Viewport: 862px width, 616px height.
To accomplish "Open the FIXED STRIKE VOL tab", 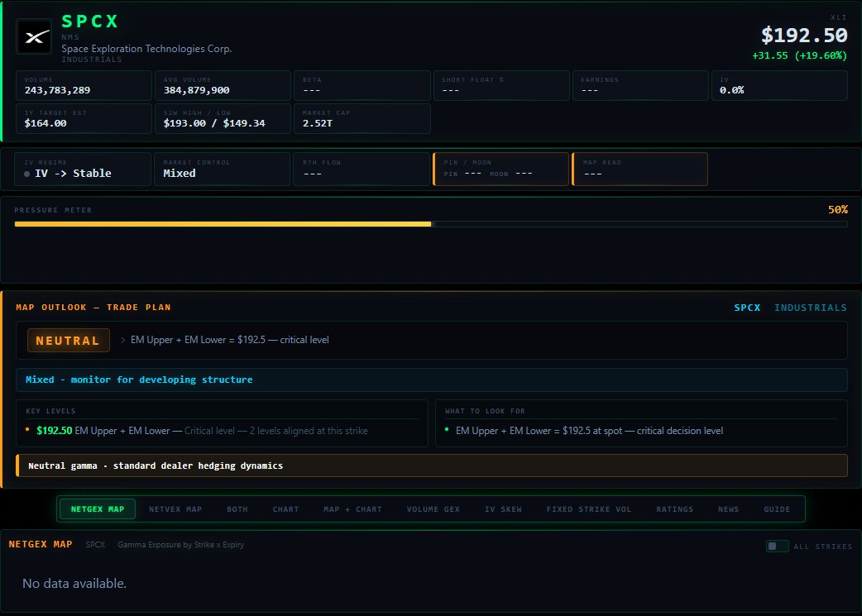I will point(589,509).
